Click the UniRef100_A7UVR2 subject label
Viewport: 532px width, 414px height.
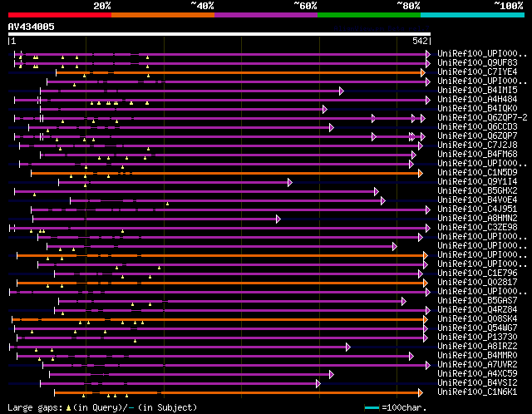click(477, 365)
